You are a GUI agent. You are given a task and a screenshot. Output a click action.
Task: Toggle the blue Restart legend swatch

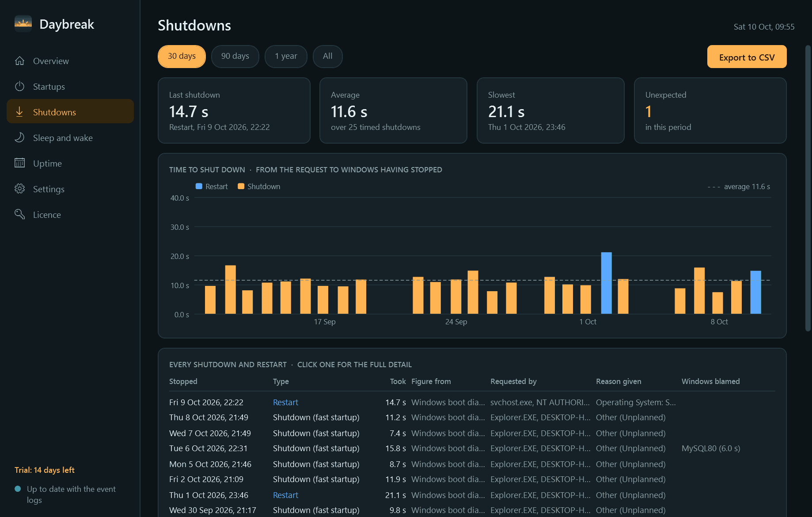point(199,186)
